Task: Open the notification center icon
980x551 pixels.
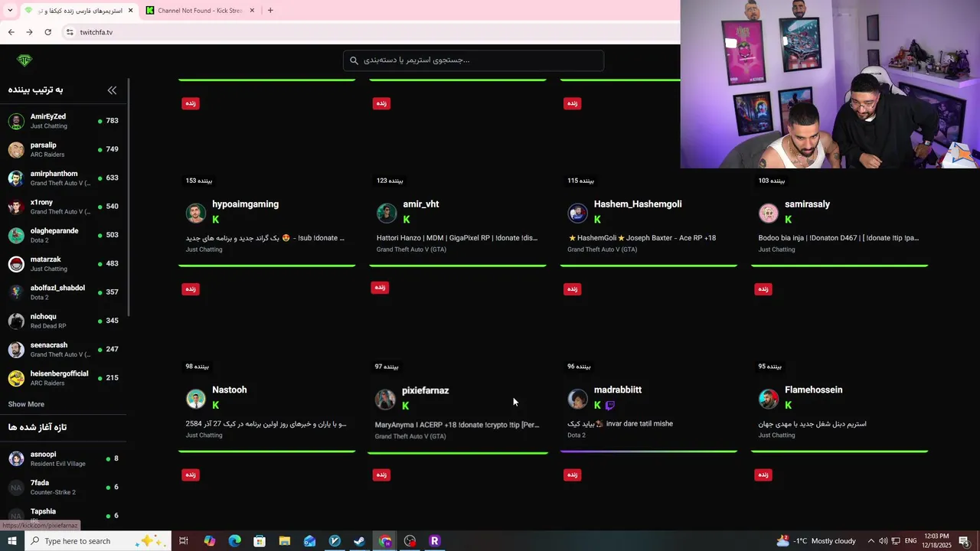Action: pos(965,541)
